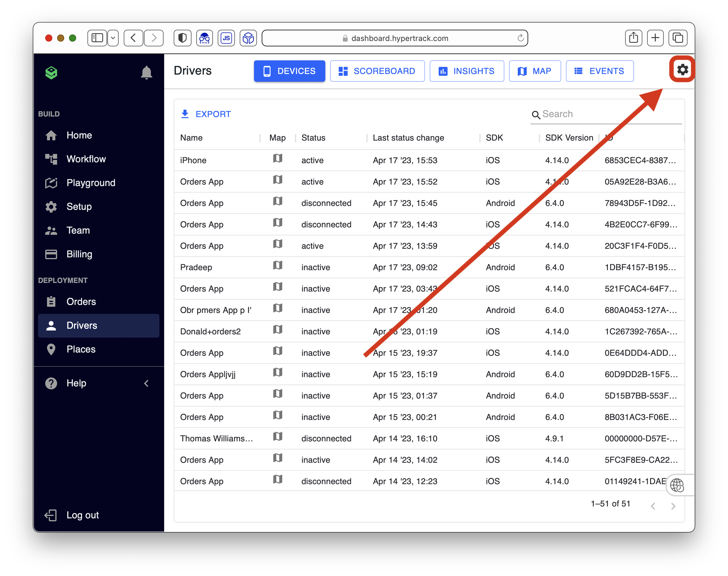Click the Safari sidebar toggle icon
This screenshot has height=576, width=728.
(97, 38)
